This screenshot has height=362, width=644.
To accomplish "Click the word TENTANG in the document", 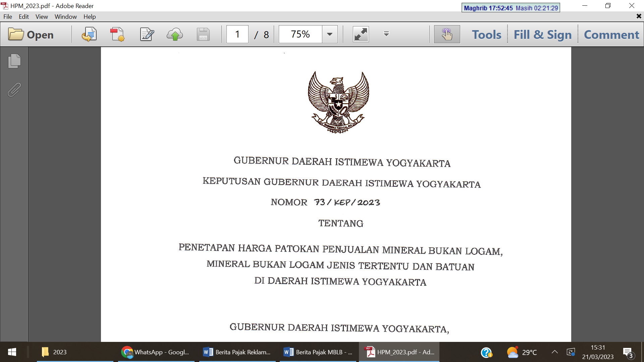I will click(341, 223).
